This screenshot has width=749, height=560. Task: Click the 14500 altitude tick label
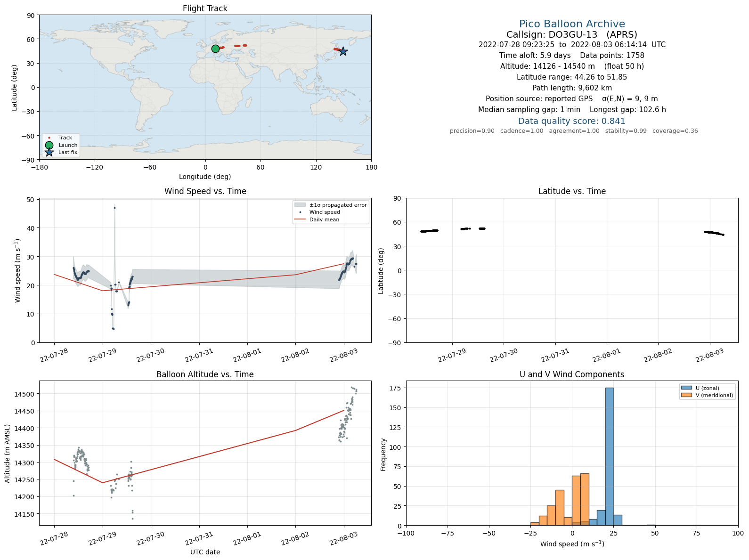pyautogui.click(x=24, y=394)
